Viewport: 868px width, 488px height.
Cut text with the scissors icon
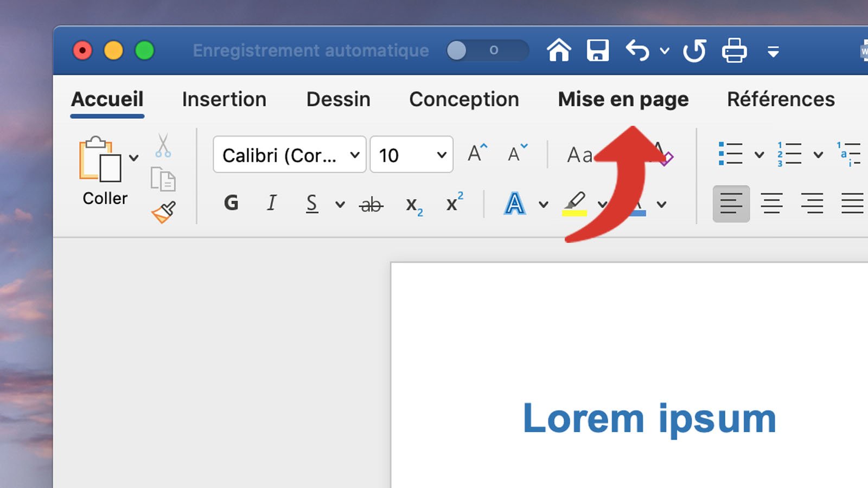coord(163,145)
